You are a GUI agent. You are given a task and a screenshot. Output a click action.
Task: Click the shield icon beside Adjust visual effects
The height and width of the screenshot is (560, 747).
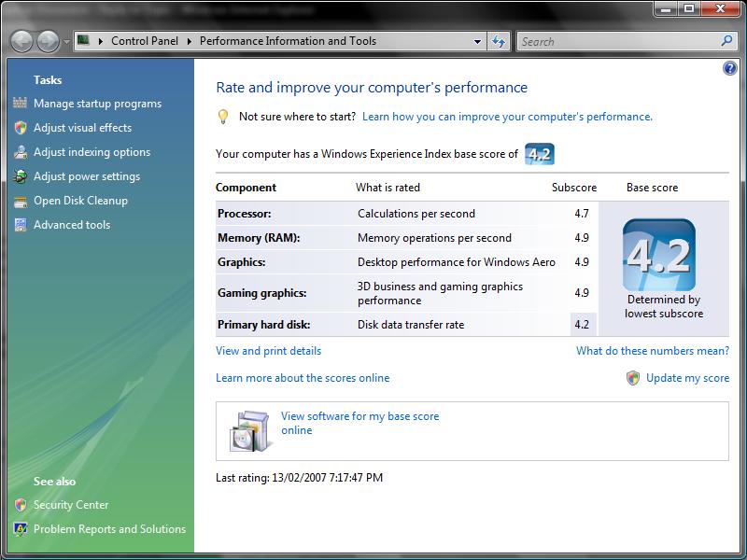point(20,128)
